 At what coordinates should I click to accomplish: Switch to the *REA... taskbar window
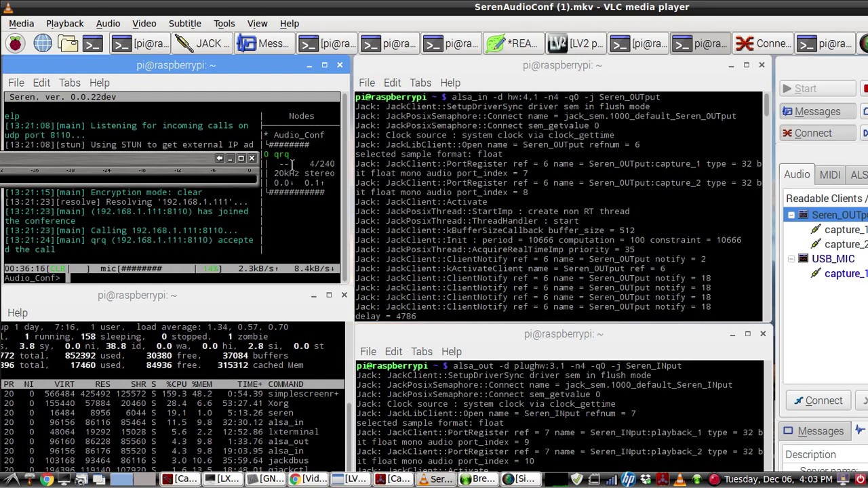pyautogui.click(x=514, y=43)
